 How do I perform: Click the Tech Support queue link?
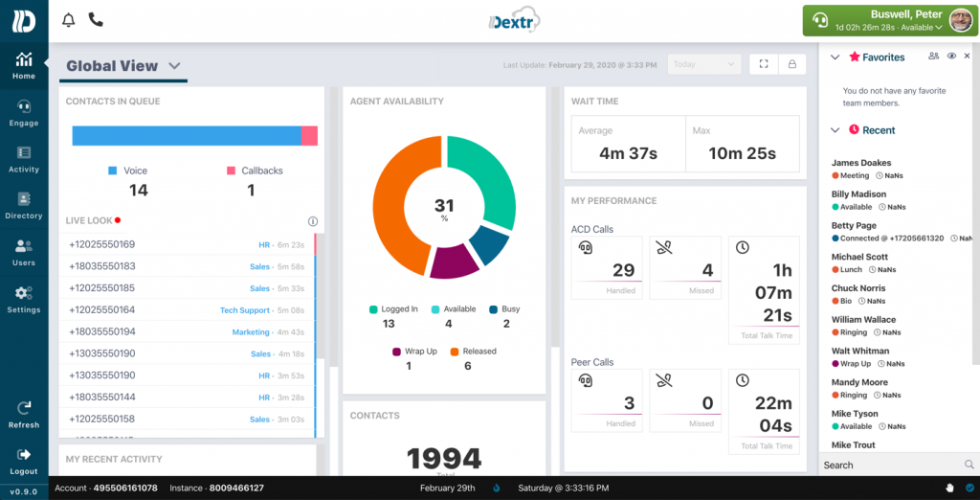244,310
